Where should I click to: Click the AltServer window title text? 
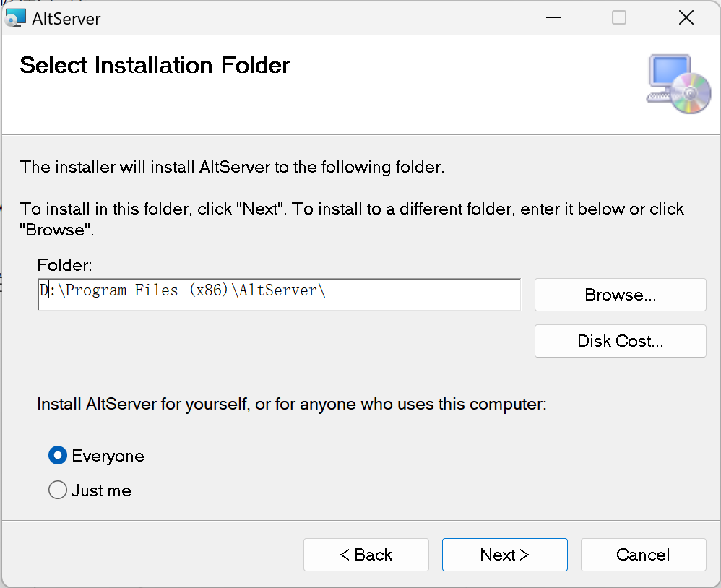(66, 19)
